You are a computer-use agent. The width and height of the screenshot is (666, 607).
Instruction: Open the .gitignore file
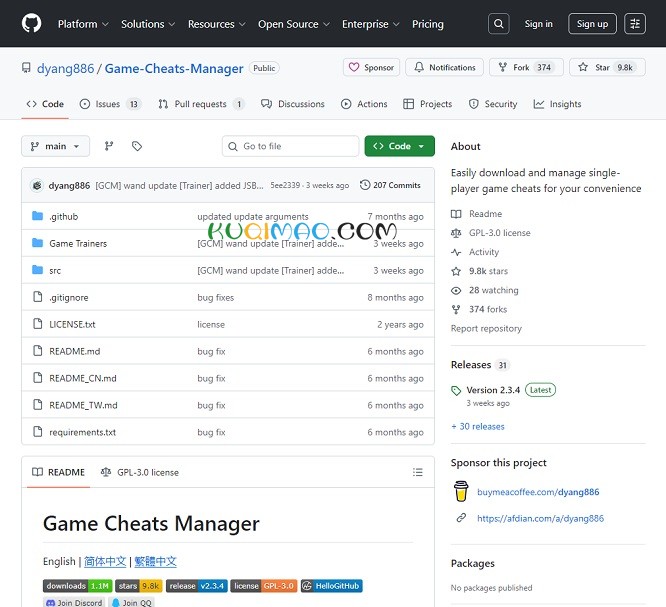pos(69,297)
